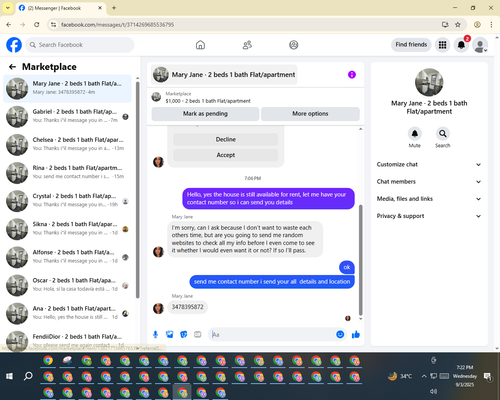Image resolution: width=500 pixels, height=400 pixels.
Task: Open the notifications bell with badge
Action: pos(461,45)
